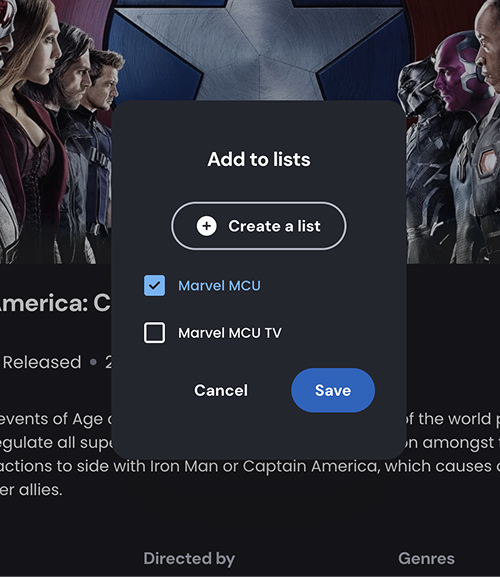Uncheck the Marvel MCU checkbox
500x577 pixels.
point(154,286)
